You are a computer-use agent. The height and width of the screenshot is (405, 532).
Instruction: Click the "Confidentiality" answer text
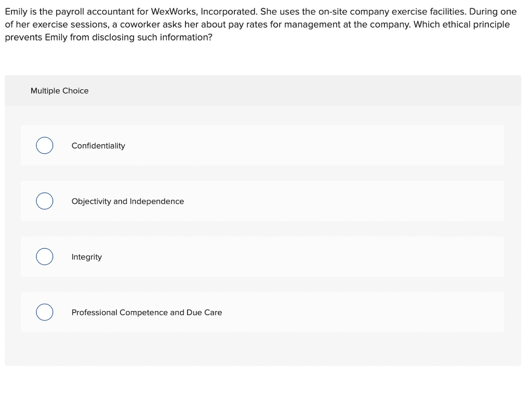[98, 145]
